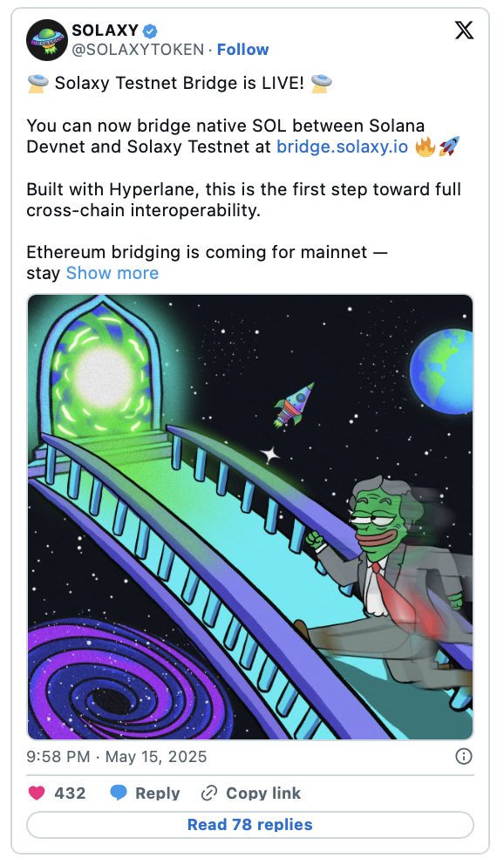The width and height of the screenshot is (504, 865).
Task: Click the rocket in the artwork
Action: [294, 405]
